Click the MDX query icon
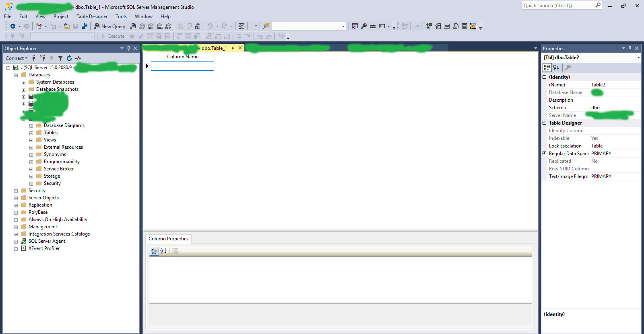Image resolution: width=644 pixels, height=334 pixels. 142,26
